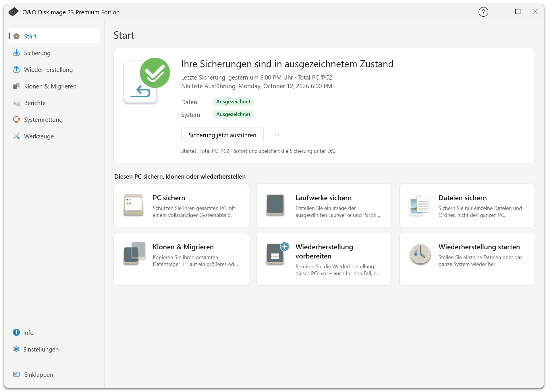Click the PC sichern computer icon

pos(133,205)
